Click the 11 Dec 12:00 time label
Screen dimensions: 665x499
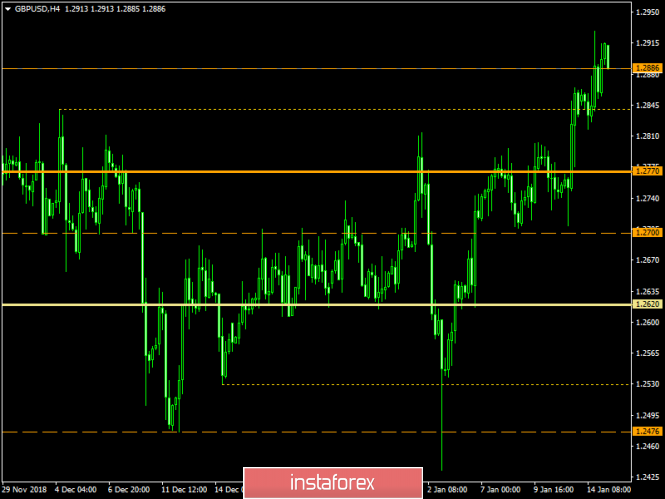coord(184,490)
